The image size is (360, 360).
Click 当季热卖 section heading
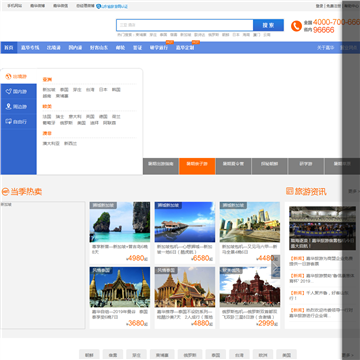click(26, 192)
